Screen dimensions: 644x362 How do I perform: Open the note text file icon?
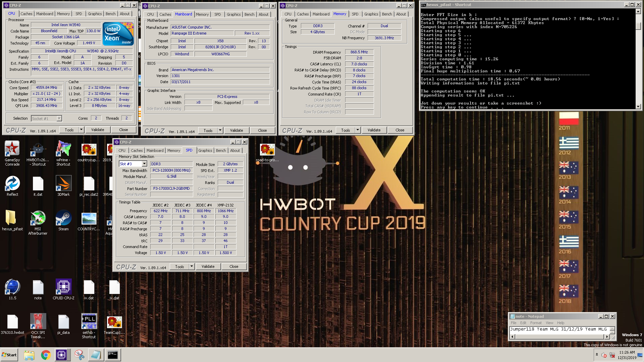(38, 289)
